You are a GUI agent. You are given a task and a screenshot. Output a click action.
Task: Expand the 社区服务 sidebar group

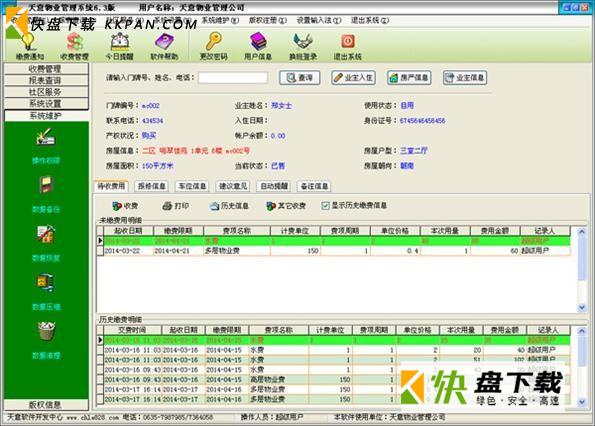[46, 92]
